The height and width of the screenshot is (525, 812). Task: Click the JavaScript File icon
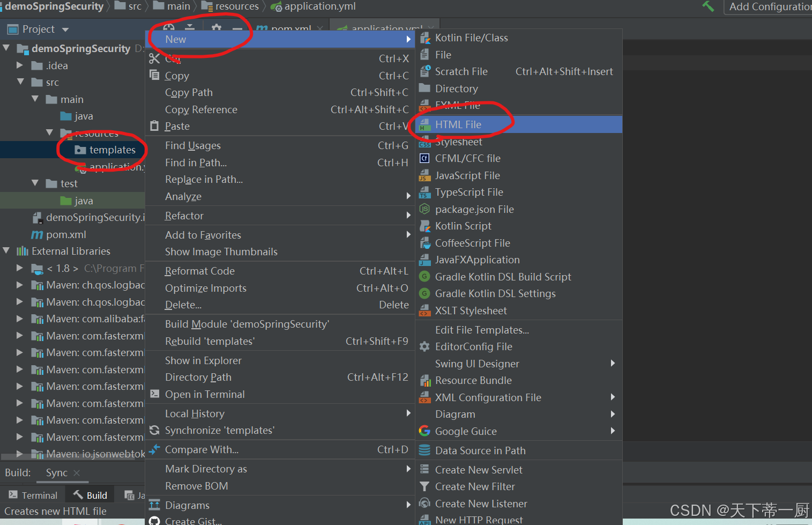coord(425,175)
